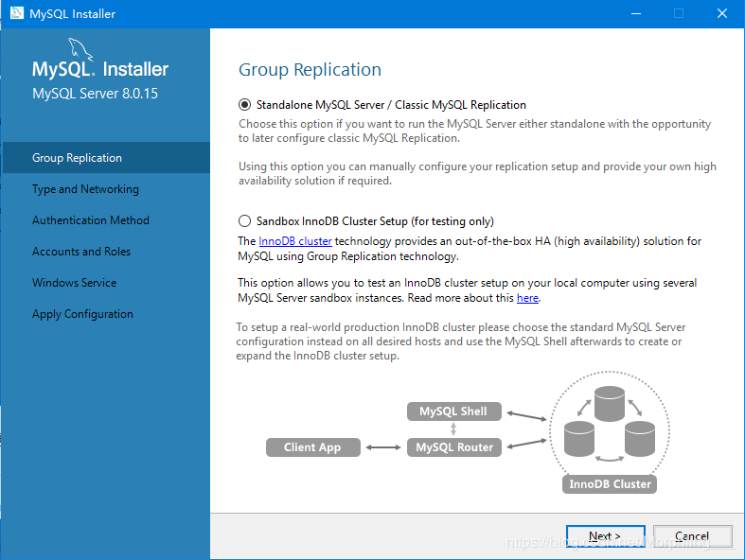The height and width of the screenshot is (560, 745).
Task: Select Windows Service in sidebar
Action: pos(75,283)
